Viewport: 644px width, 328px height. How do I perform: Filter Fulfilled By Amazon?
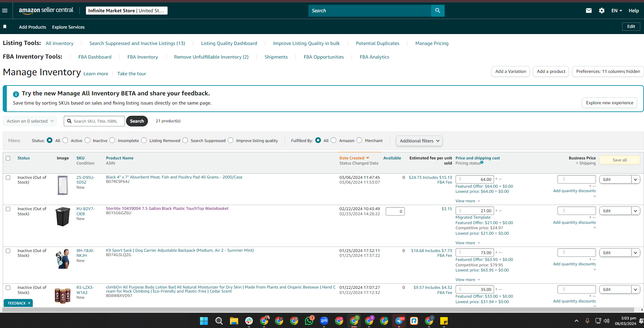(x=334, y=140)
